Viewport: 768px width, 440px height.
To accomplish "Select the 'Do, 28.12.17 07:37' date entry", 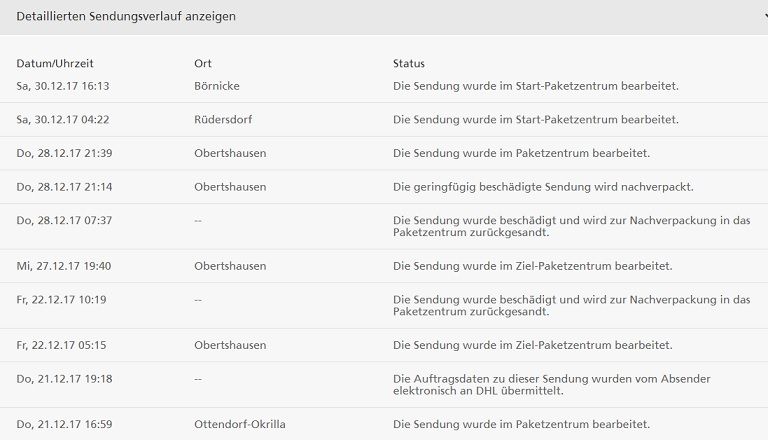I will [64, 220].
